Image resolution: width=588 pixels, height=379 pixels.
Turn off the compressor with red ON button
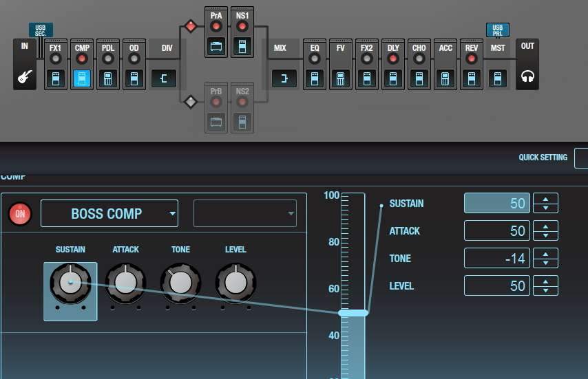(x=20, y=214)
